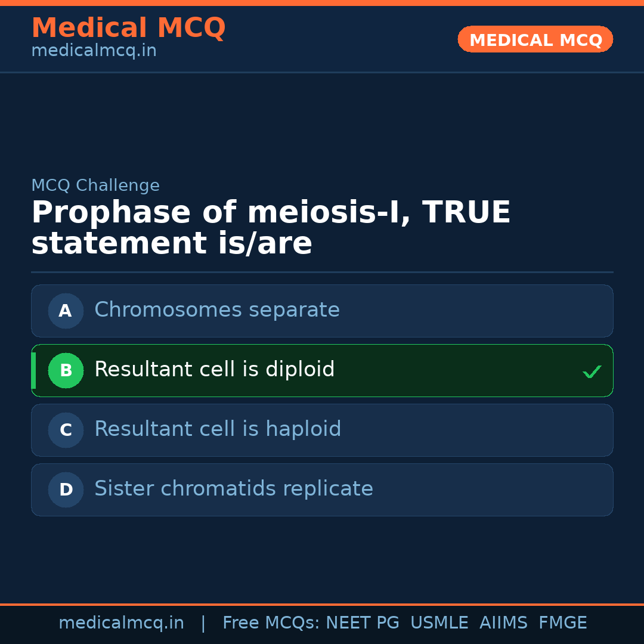This screenshot has height=644, width=644.
Task: Click the letter C option badge
Action: coord(66,430)
